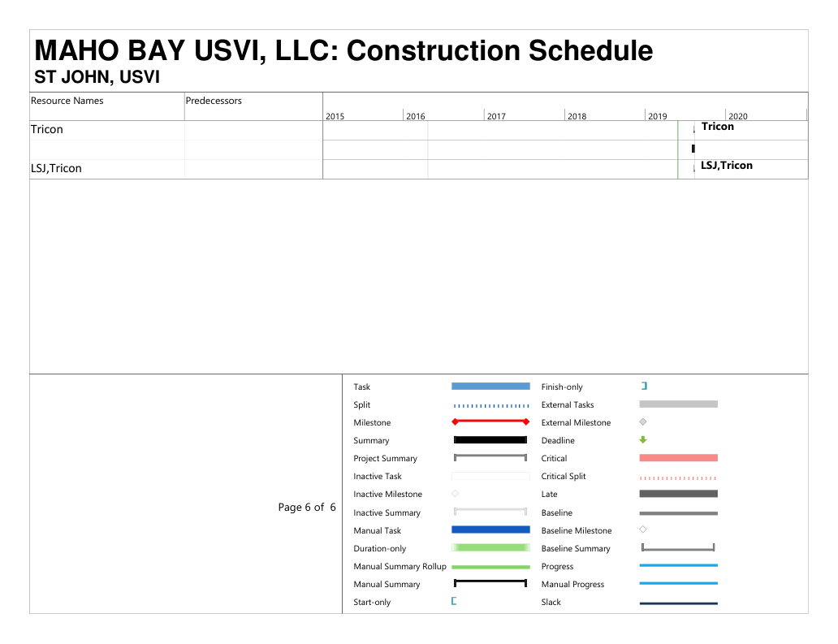The image size is (838, 644).
Task: Click the Duration-only green gradient swatch
Action: pyautogui.click(x=490, y=548)
